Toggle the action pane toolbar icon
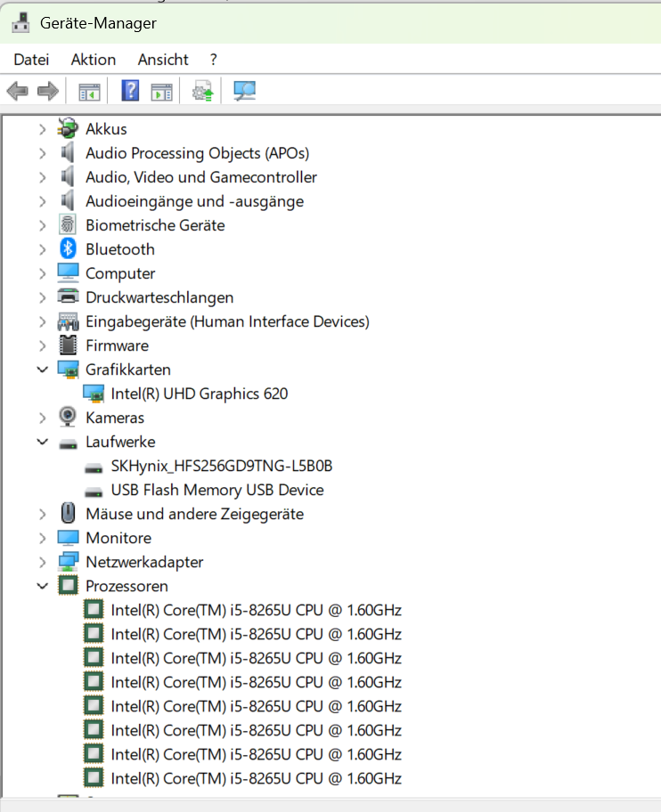The width and height of the screenshot is (661, 812). (161, 92)
